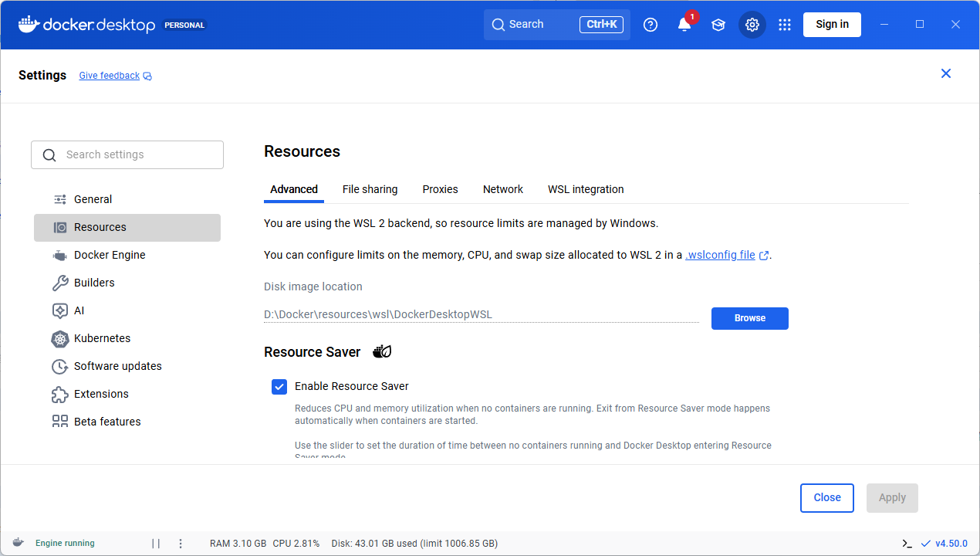Click the Search settings input field
This screenshot has height=556, width=980.
coord(127,154)
